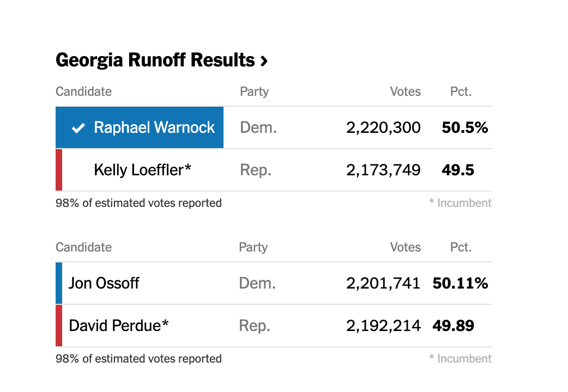
Task: Click Jon Ossoff's candidate name
Action: pos(104,283)
